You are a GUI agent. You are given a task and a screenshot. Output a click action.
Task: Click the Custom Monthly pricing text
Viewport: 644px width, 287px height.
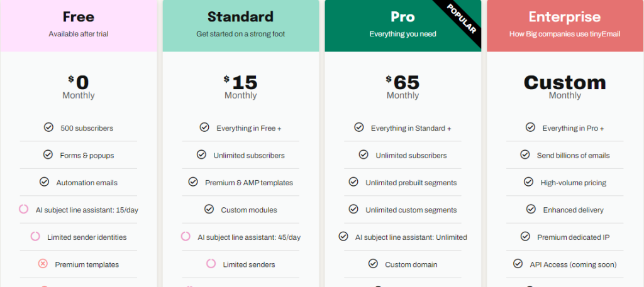(x=565, y=87)
